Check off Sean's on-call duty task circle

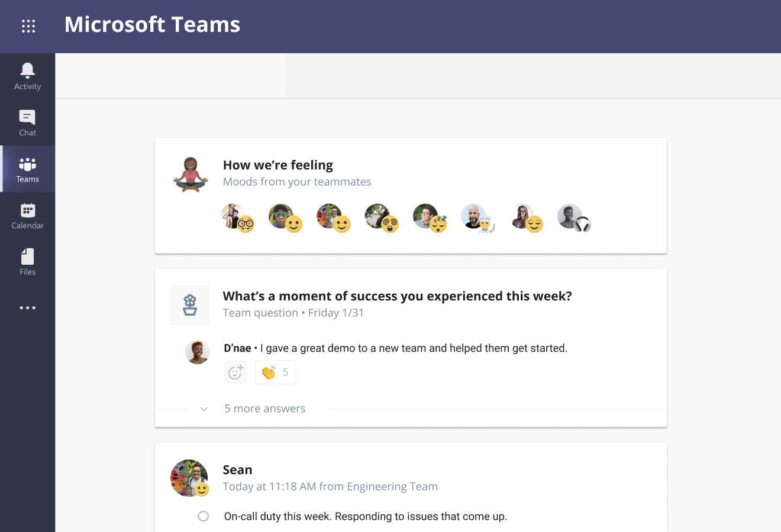point(203,516)
